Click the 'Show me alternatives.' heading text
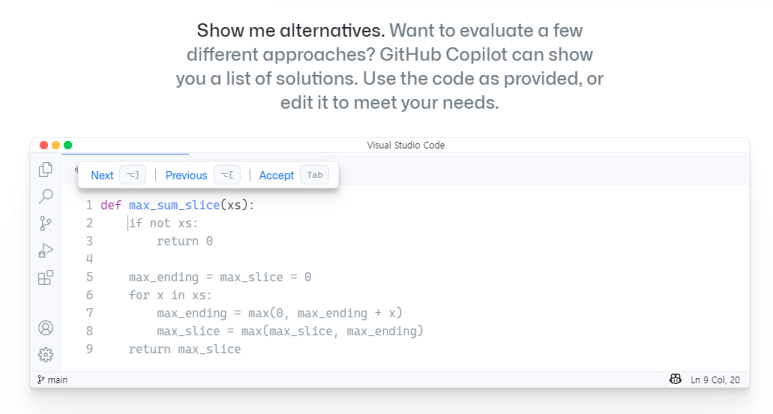 coord(290,31)
